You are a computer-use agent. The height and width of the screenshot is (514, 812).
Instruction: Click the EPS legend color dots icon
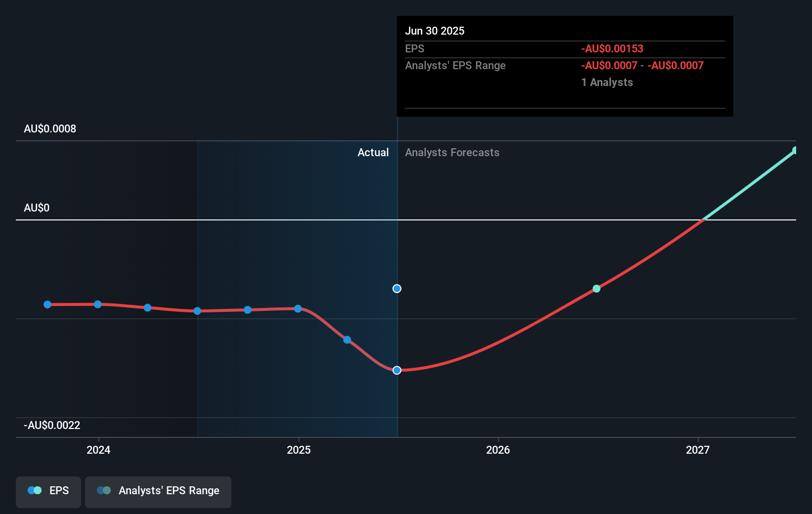pos(35,490)
